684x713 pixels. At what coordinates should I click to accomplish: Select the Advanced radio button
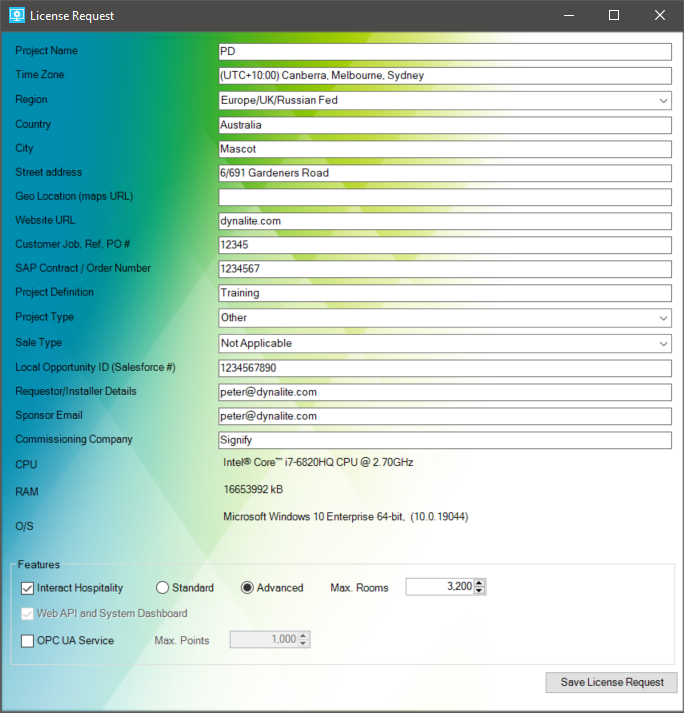point(247,588)
